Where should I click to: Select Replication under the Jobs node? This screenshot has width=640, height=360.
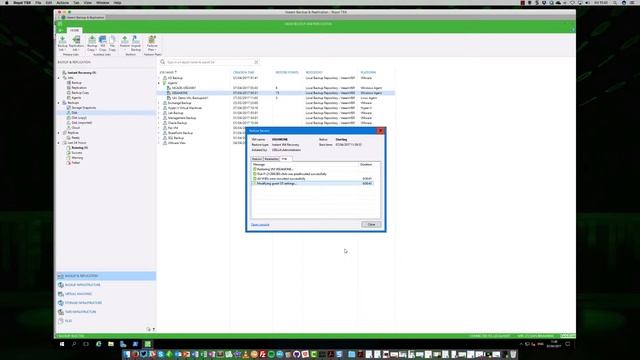pos(79,88)
